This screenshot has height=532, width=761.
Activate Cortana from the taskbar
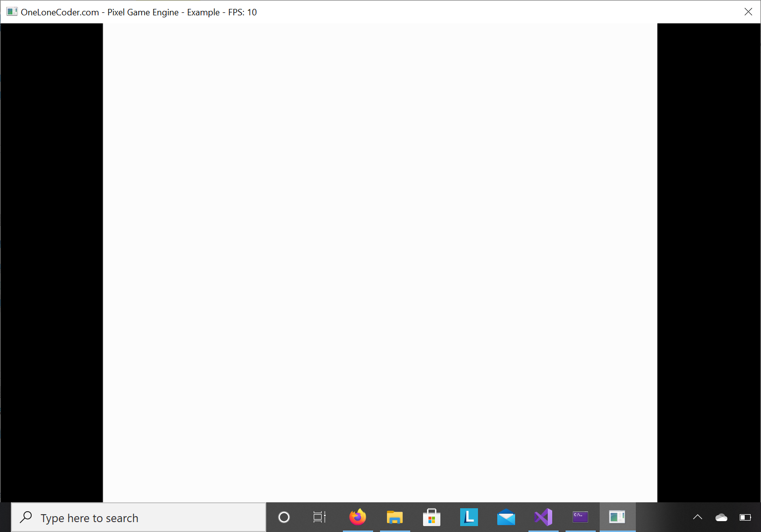click(284, 517)
